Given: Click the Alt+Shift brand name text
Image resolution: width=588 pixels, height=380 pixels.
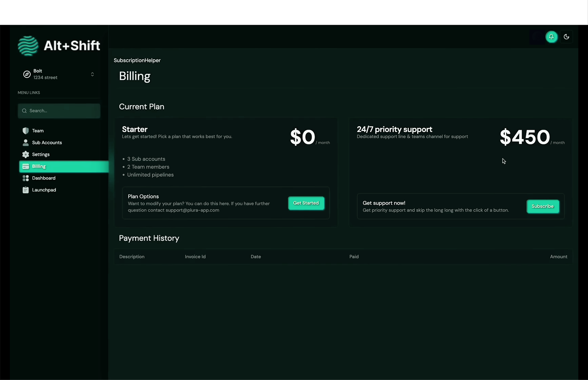Looking at the screenshot, I should (x=72, y=46).
